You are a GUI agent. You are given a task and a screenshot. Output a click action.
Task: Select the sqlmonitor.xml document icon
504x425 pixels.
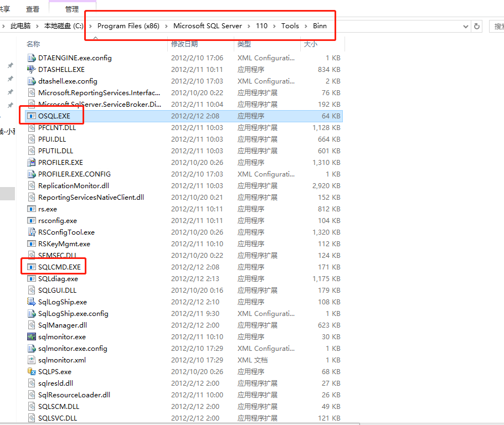[x=32, y=360]
